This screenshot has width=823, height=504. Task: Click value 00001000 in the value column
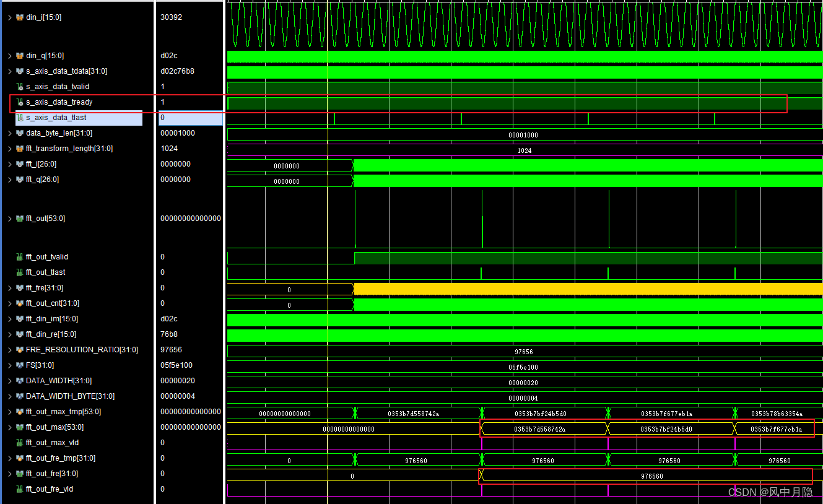(177, 133)
